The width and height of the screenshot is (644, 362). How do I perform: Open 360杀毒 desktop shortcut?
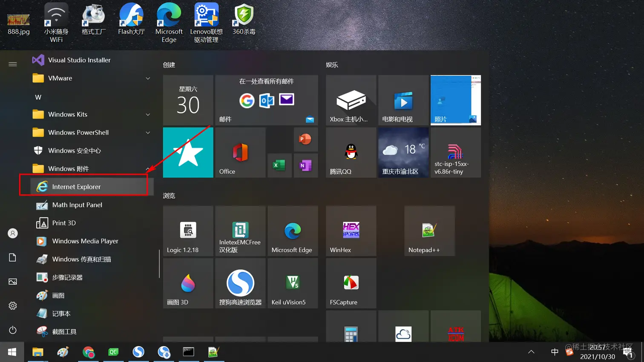tap(244, 20)
